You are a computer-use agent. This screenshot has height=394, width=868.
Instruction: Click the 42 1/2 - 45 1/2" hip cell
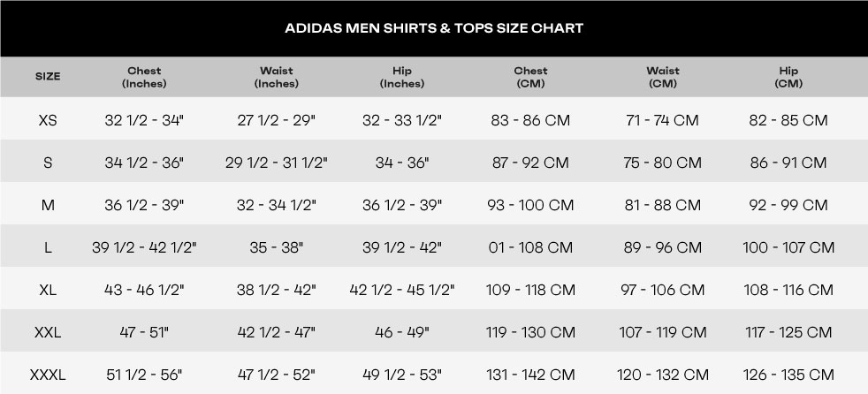[402, 290]
